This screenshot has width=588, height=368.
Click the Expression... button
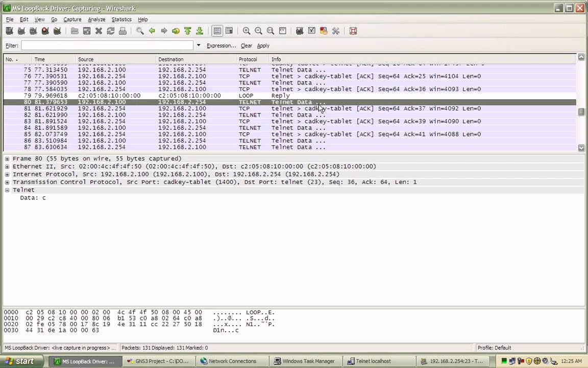coord(221,46)
